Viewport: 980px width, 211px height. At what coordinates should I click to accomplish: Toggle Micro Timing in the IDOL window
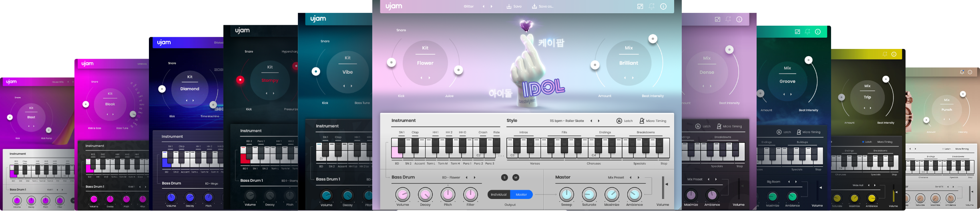pos(653,121)
